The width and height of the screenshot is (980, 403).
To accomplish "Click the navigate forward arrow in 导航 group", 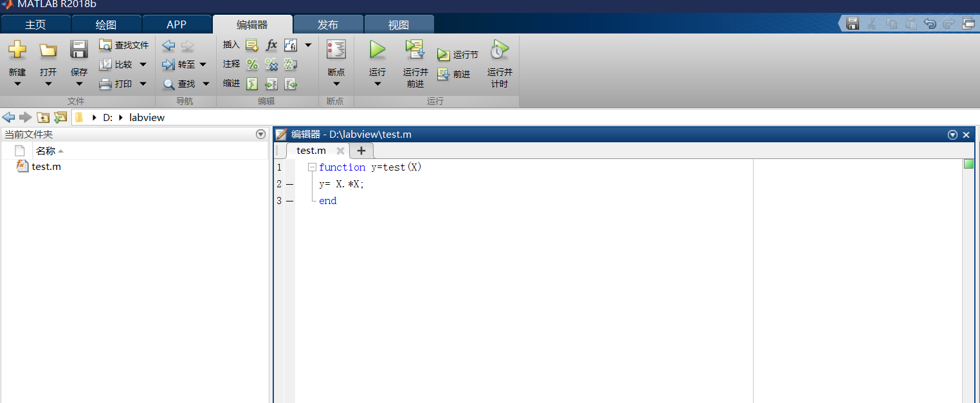I will [x=188, y=45].
